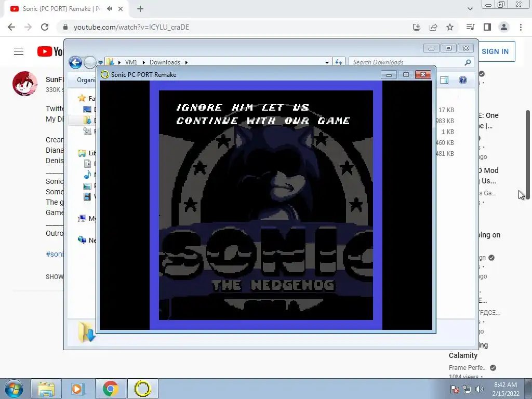Screen dimensions: 532x399
Task: Select the Music library icon
Action: pyautogui.click(x=87, y=175)
